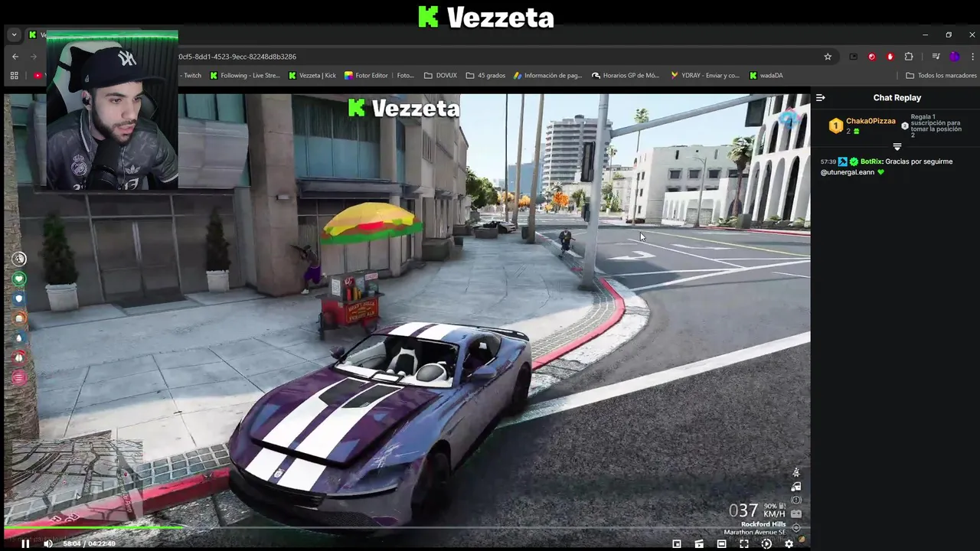
Task: Open picture-in-picture extension icon
Action: [x=854, y=57]
